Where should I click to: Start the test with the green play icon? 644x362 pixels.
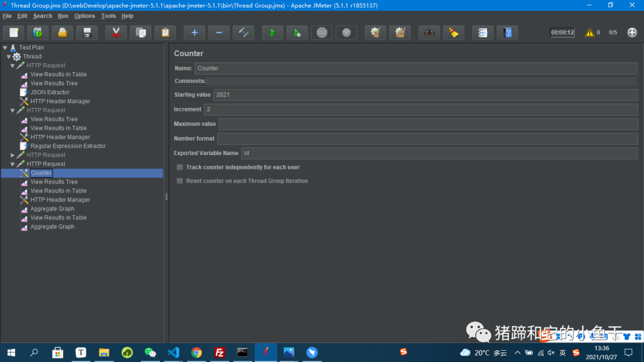click(273, 32)
